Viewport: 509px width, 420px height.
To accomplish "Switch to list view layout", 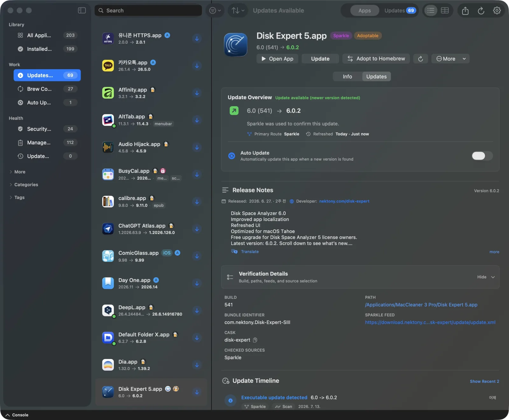I will click(x=431, y=10).
